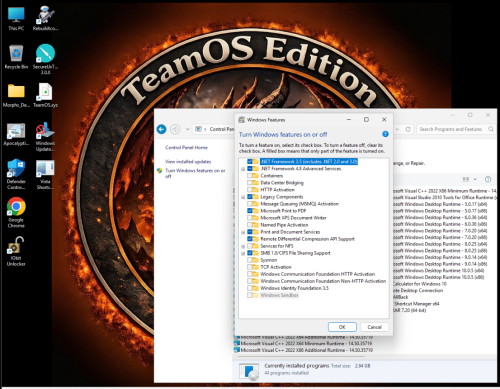Toggle .NET Framework 4.8 Advanced Services checkbox
The width and height of the screenshot is (500, 389).
[x=250, y=169]
